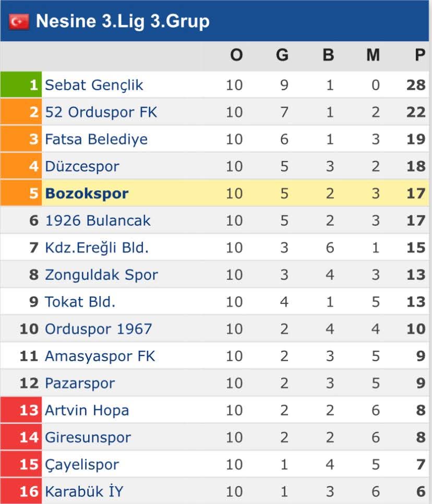Image resolution: width=432 pixels, height=504 pixels.
Task: Open Fatsa Belediye team link
Action: coord(96,139)
